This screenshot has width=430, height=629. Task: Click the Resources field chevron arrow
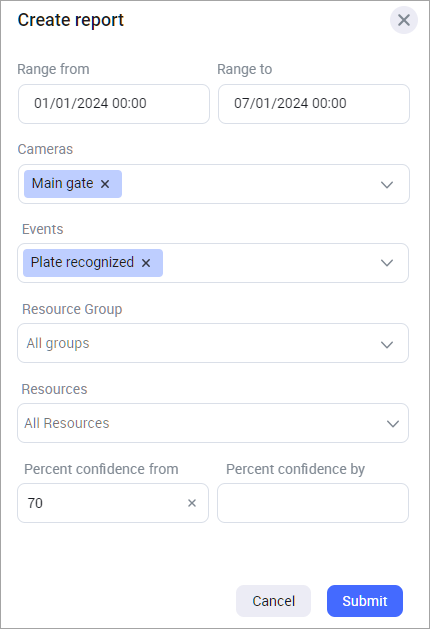(393, 424)
